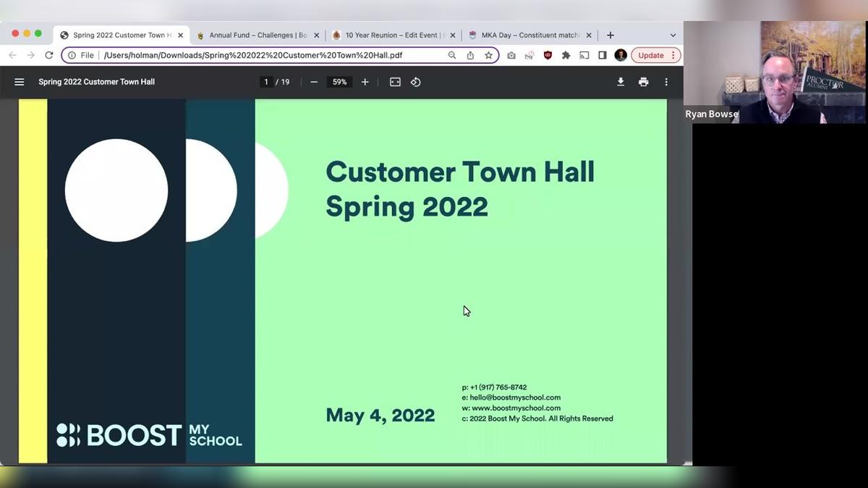Open the browser Extensions puzzle icon

[566, 55]
